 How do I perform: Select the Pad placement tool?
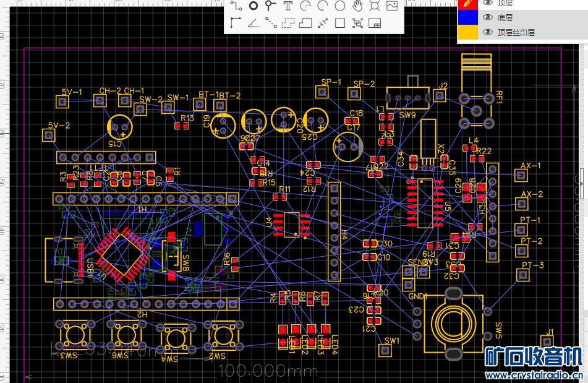[254, 6]
